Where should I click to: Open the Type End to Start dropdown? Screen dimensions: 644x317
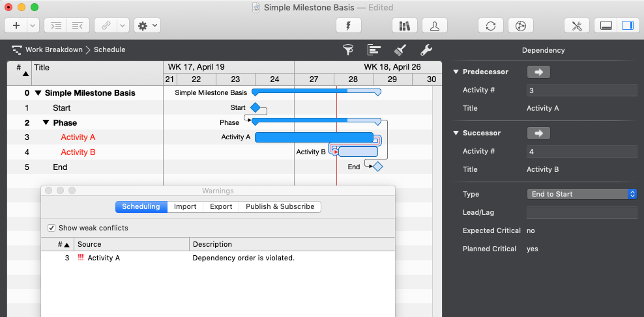tap(581, 194)
